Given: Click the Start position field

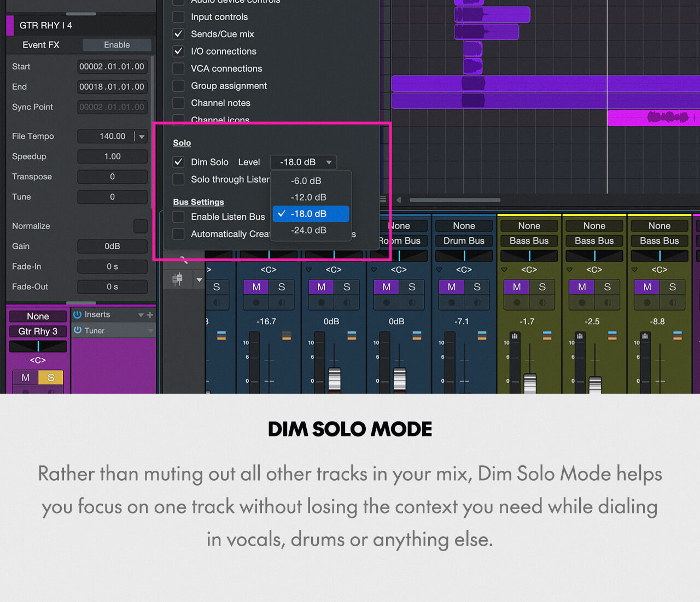Looking at the screenshot, I should (x=112, y=67).
